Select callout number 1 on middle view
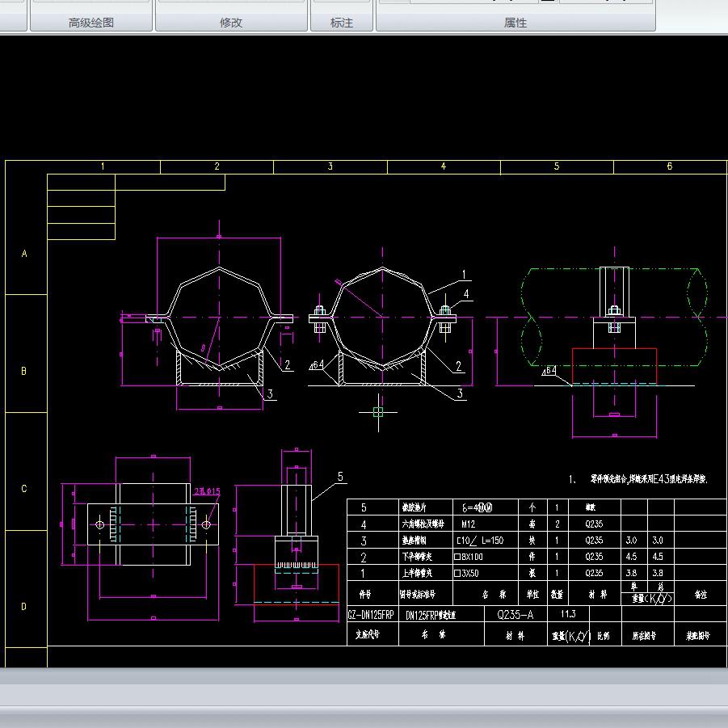This screenshot has width=728, height=728. (463, 275)
